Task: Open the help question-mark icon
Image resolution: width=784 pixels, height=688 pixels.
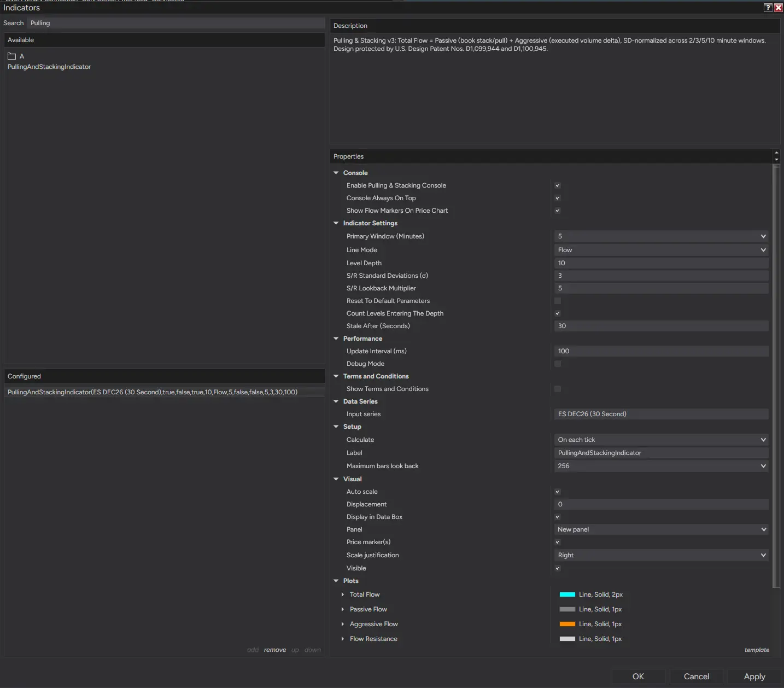Action: (768, 8)
